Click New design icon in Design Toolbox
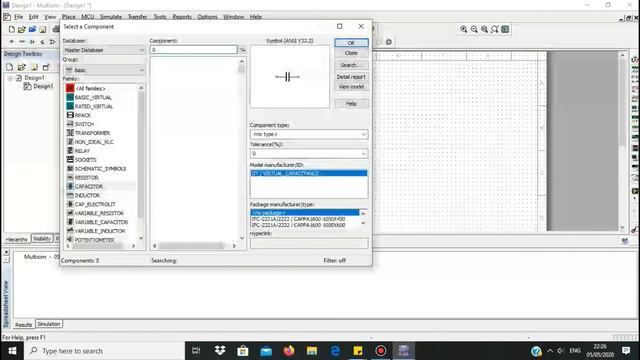Viewport: 640px width, 360px height. (x=9, y=67)
